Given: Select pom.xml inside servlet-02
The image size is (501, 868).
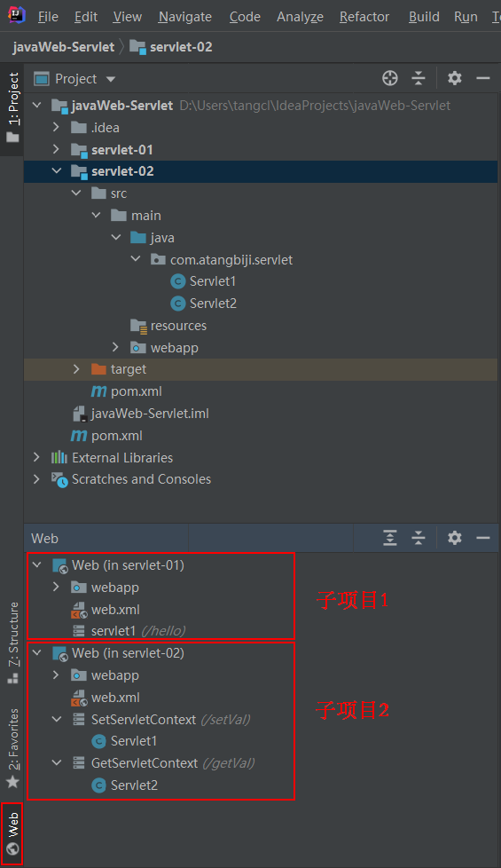Looking at the screenshot, I should tap(127, 391).
